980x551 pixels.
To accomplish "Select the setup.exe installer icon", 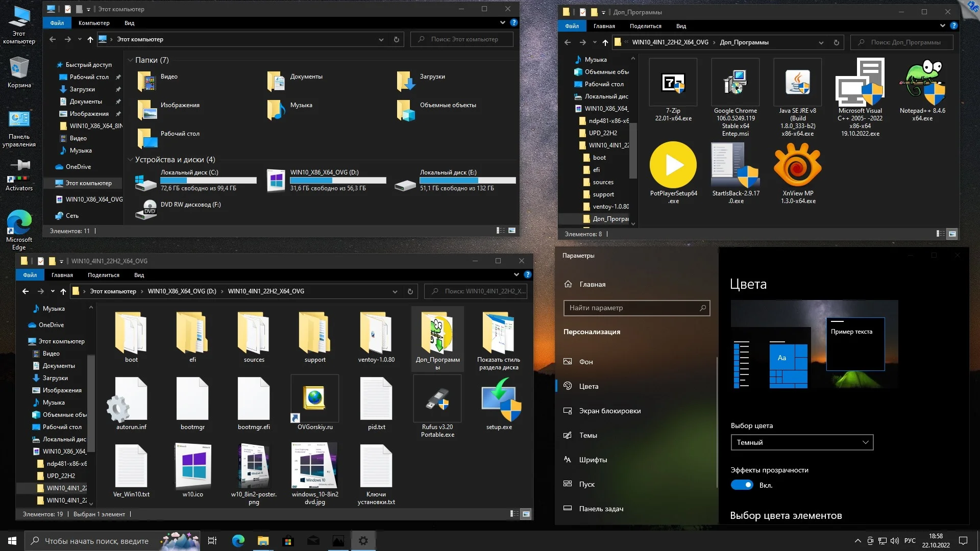I will click(499, 399).
